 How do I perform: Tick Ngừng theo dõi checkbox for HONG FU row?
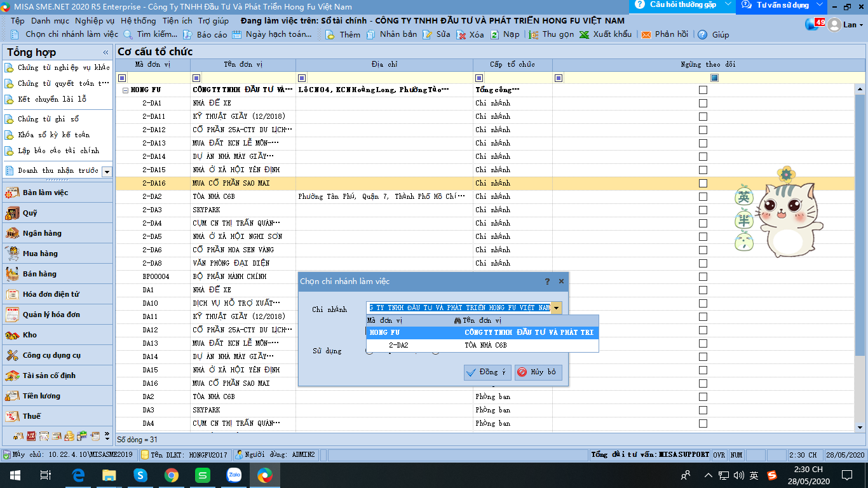click(703, 90)
